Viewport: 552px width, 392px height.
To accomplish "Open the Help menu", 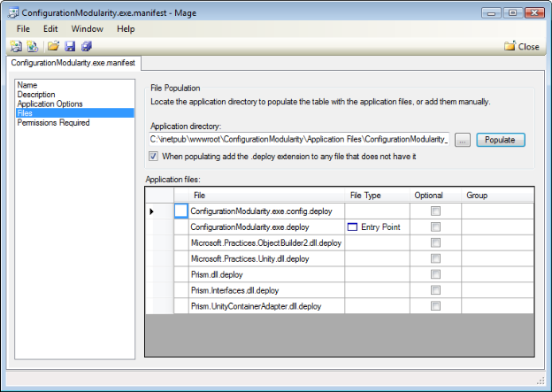I will 126,29.
